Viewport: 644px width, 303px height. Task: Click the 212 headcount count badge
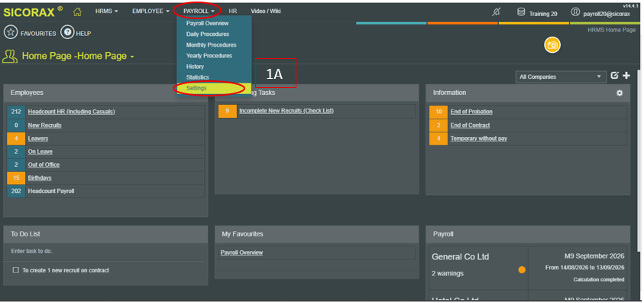[16, 112]
